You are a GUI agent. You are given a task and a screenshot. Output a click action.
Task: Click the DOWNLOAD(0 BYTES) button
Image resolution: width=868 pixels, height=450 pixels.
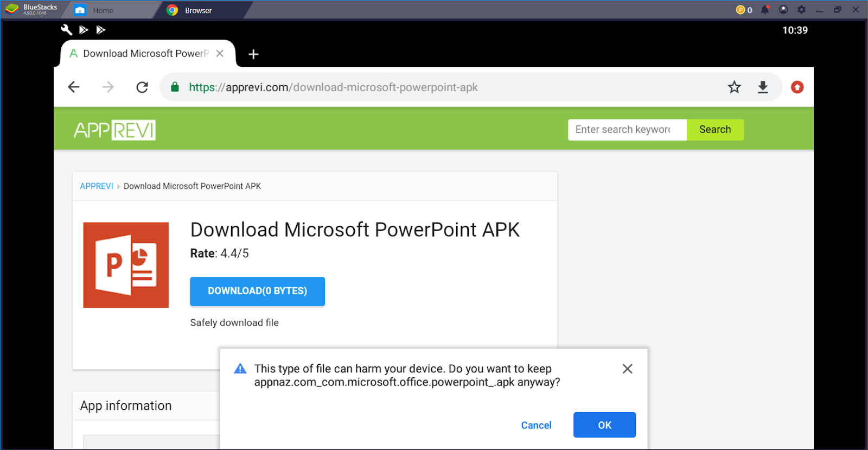(257, 291)
